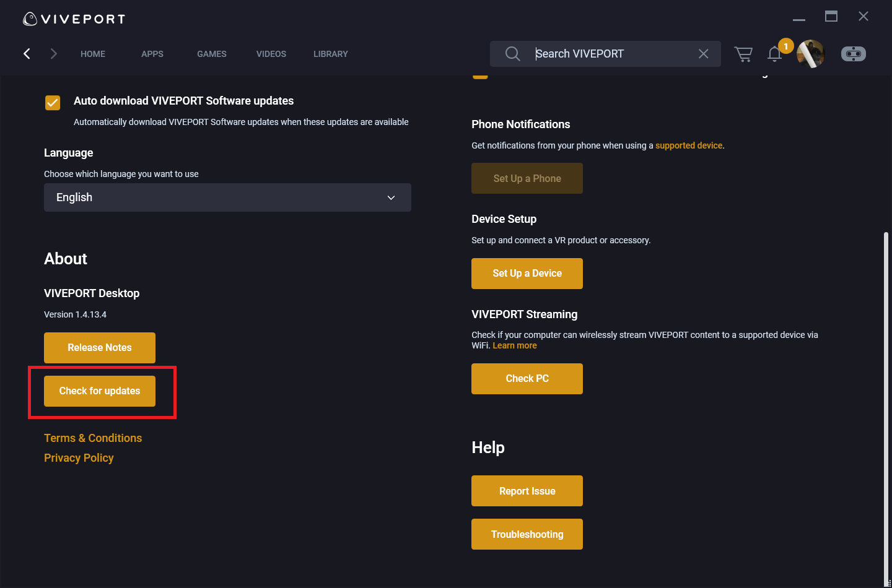Image resolution: width=892 pixels, height=588 pixels.
Task: Uncheck Auto download VIVEPORT Software updates
Action: pyautogui.click(x=53, y=103)
